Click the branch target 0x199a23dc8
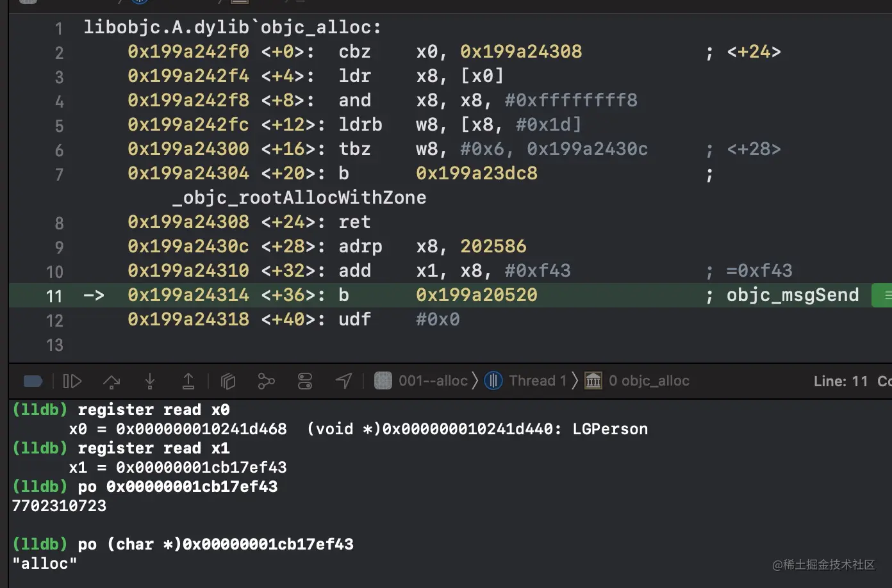The width and height of the screenshot is (892, 588). 477,174
